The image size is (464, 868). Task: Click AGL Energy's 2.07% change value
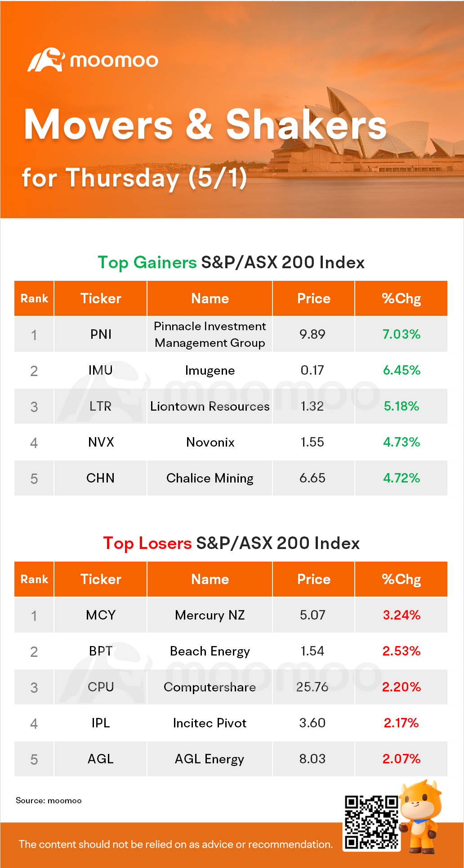pos(401,759)
